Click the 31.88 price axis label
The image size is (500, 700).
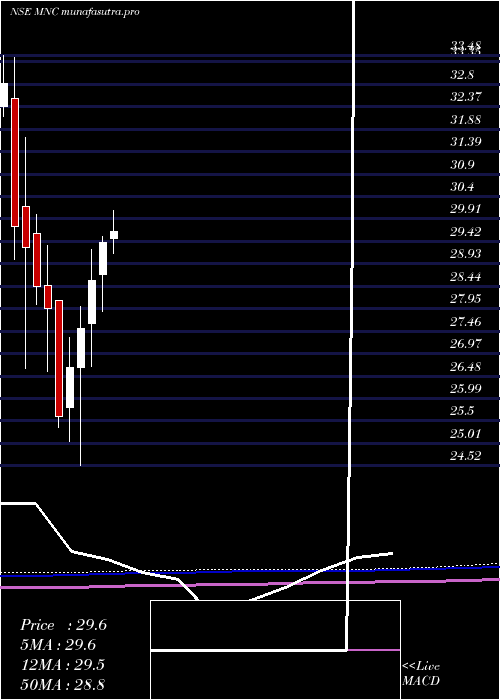[466, 120]
